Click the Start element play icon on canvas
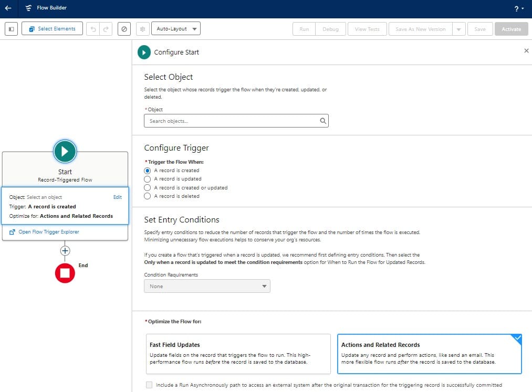Image resolution: width=532 pixels, height=392 pixels. [x=65, y=151]
